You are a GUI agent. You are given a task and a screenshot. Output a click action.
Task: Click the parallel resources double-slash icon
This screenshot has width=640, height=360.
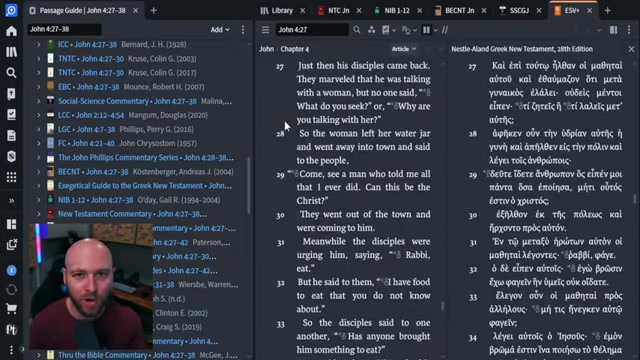(x=445, y=30)
